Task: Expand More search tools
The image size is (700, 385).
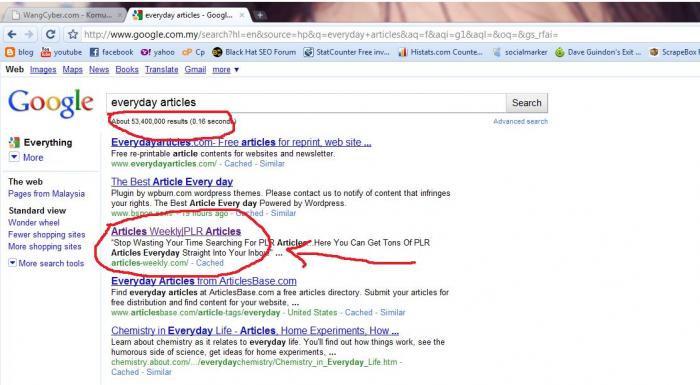Action: (x=46, y=264)
